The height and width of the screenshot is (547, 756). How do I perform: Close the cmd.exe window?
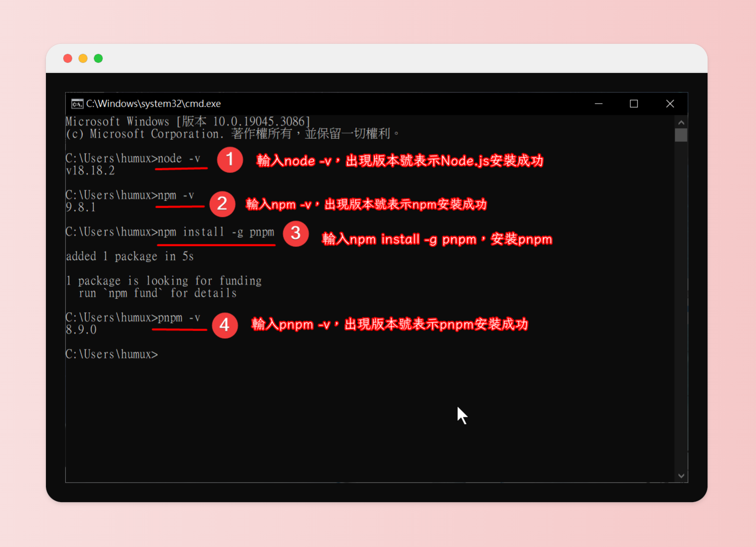coord(670,104)
